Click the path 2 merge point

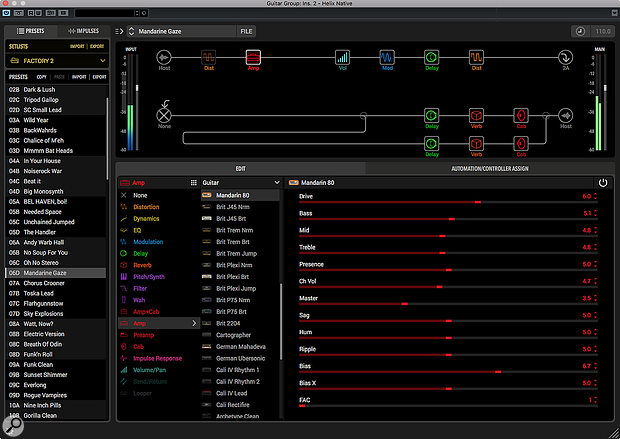[546, 115]
